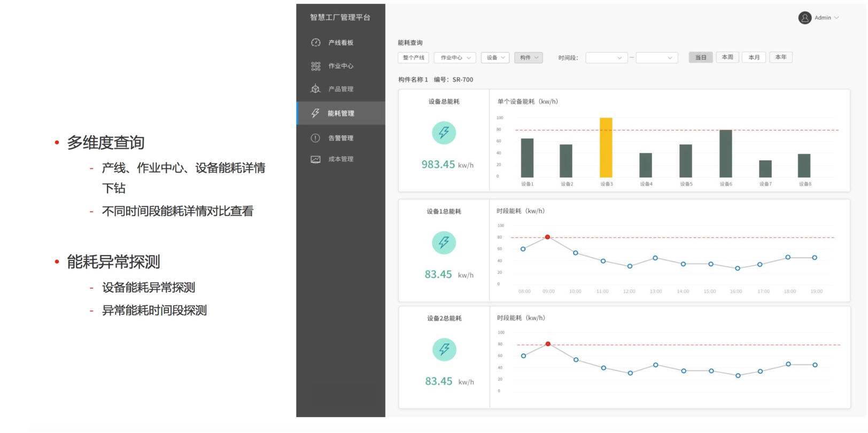
Task: Open the 作业中心 menu item
Action: pyautogui.click(x=340, y=66)
